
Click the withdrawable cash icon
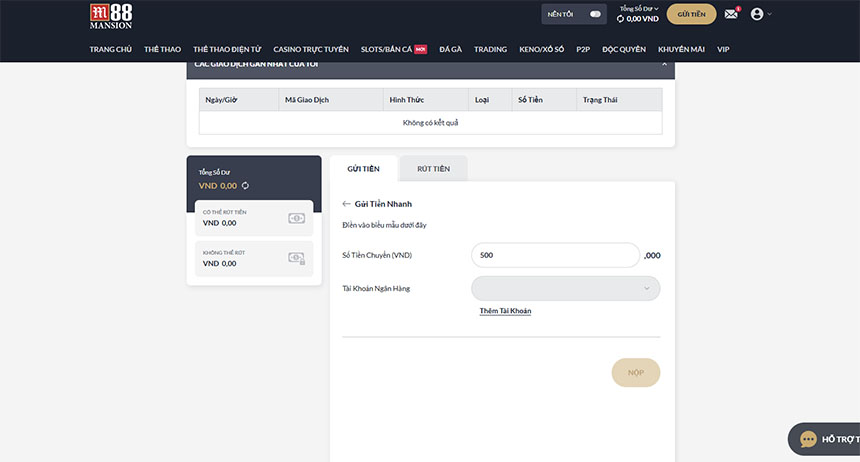[296, 218]
